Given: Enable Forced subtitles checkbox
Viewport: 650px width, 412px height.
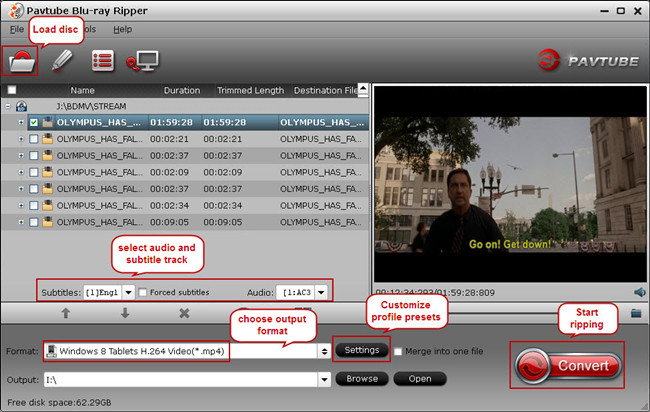Looking at the screenshot, I should click(x=143, y=292).
